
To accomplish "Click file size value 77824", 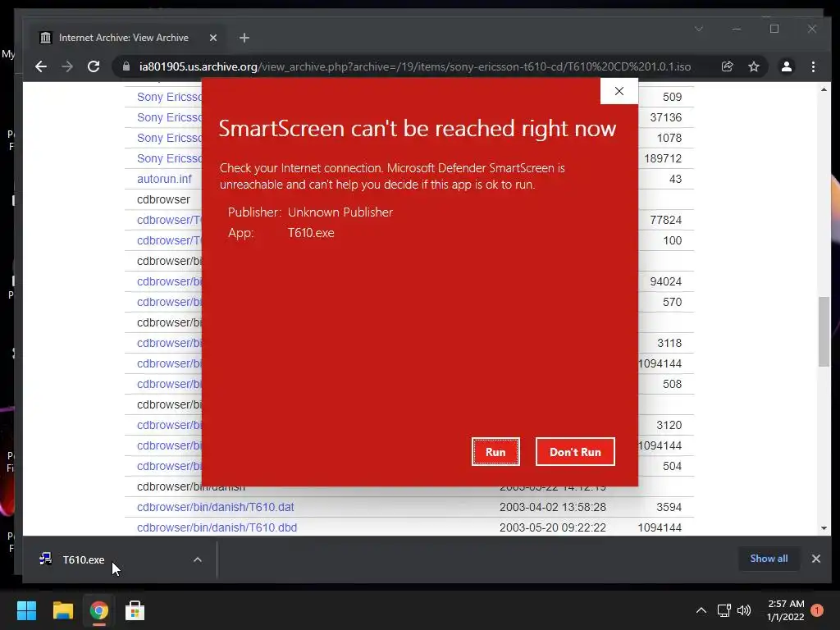I will coord(666,220).
